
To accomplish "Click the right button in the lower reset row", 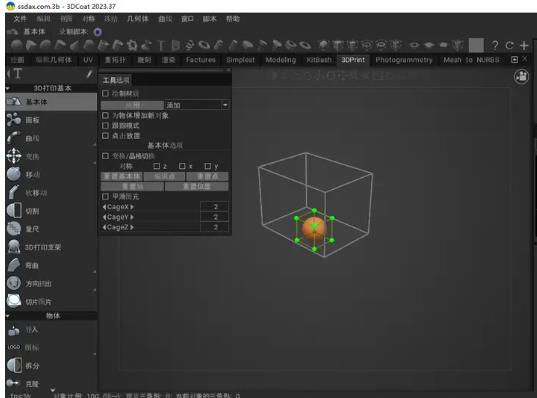I will click(197, 186).
